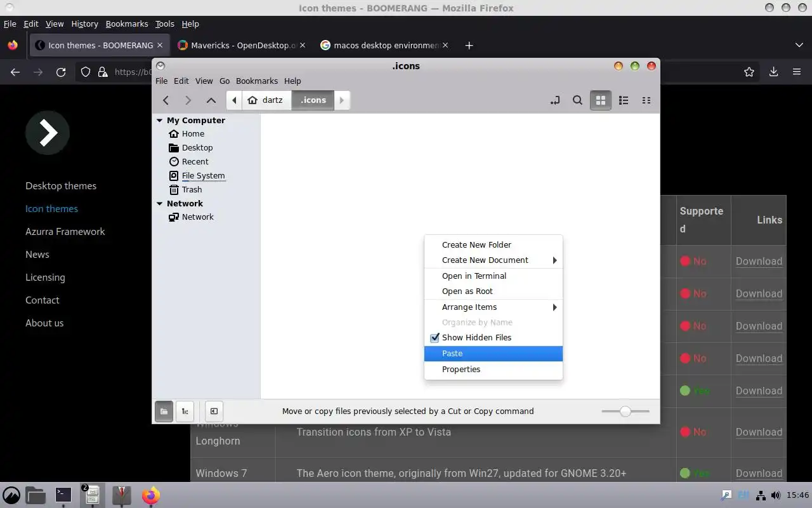Click BOOMERANG site logo
The image size is (812, 508).
pos(48,133)
